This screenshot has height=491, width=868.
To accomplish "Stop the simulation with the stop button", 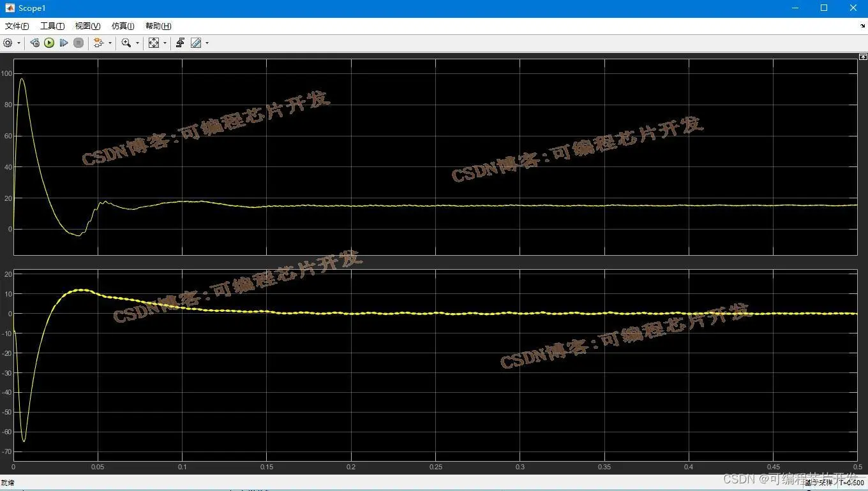I will (79, 43).
